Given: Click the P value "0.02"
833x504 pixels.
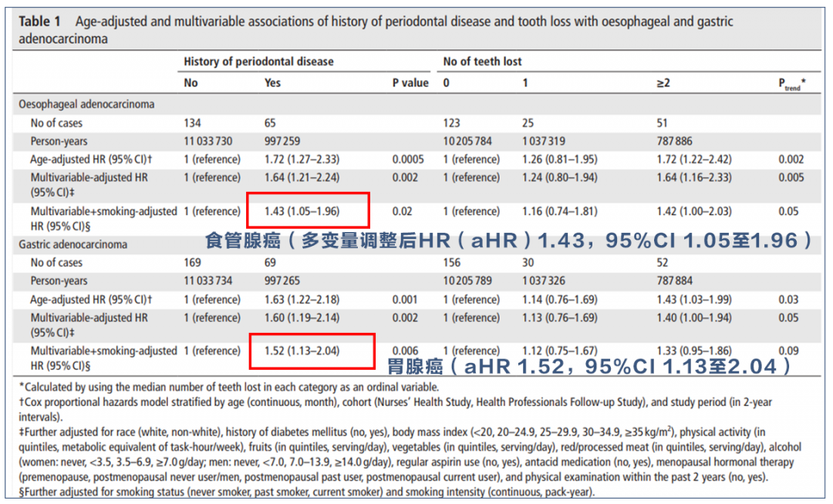Looking at the screenshot, I should pyautogui.click(x=402, y=211).
